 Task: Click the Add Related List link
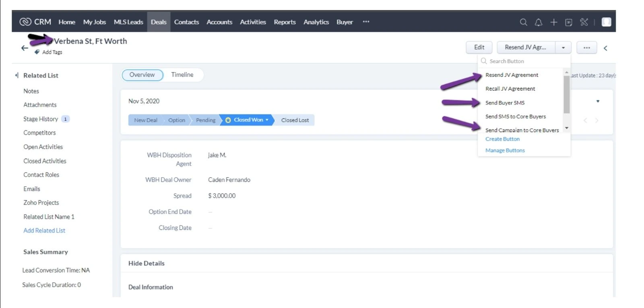coord(44,230)
